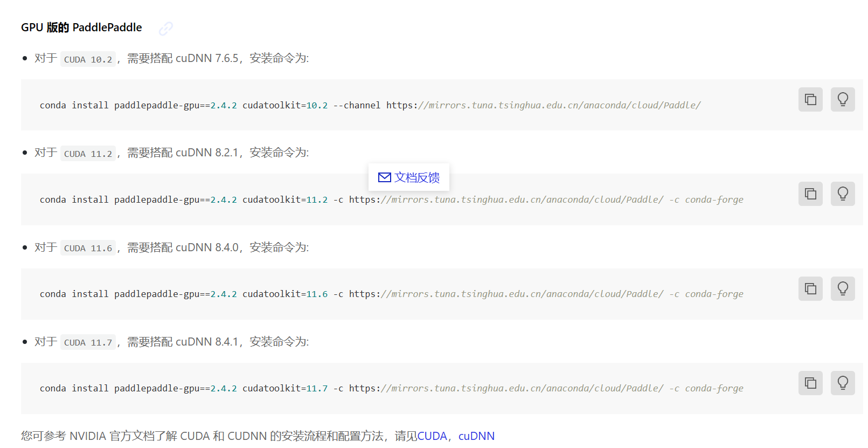Copy the cudatoolkit=11.2 install command
This screenshot has width=868, height=448.
[810, 194]
